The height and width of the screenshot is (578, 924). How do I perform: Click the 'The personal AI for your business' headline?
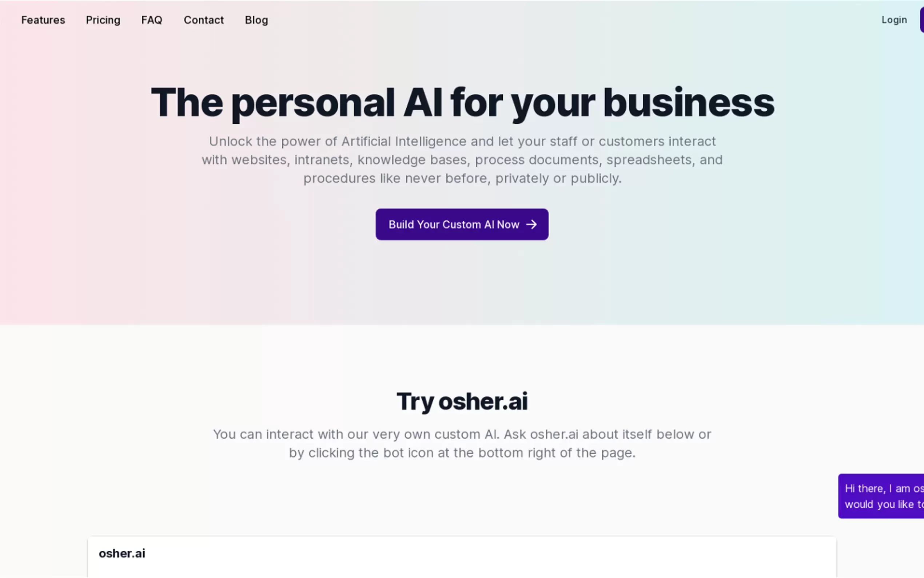[x=462, y=102]
